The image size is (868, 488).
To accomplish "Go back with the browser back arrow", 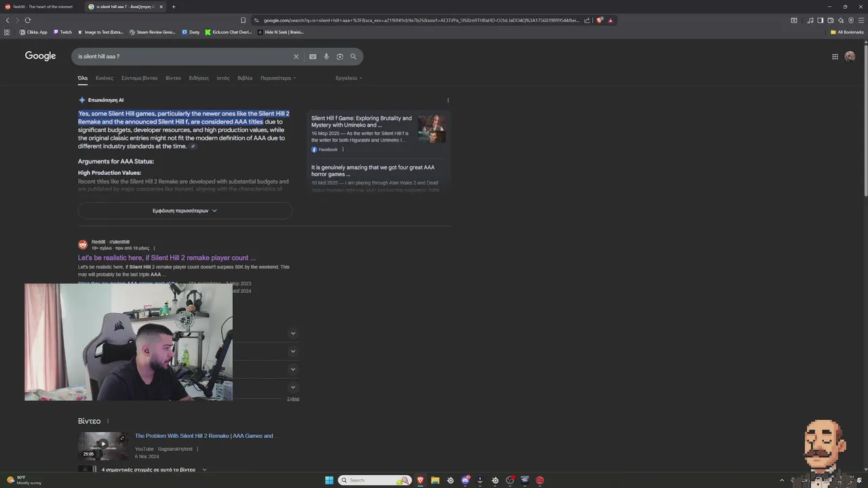I will point(7,20).
